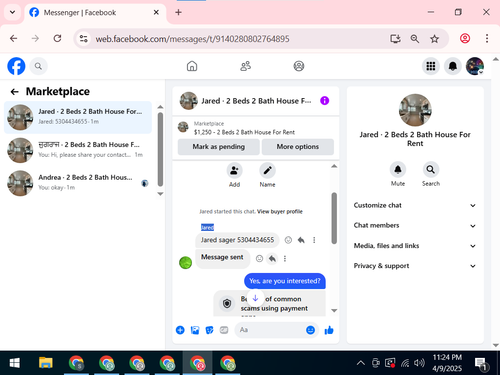Open the notifications bell in header
This screenshot has width=500, height=375.
point(453,66)
